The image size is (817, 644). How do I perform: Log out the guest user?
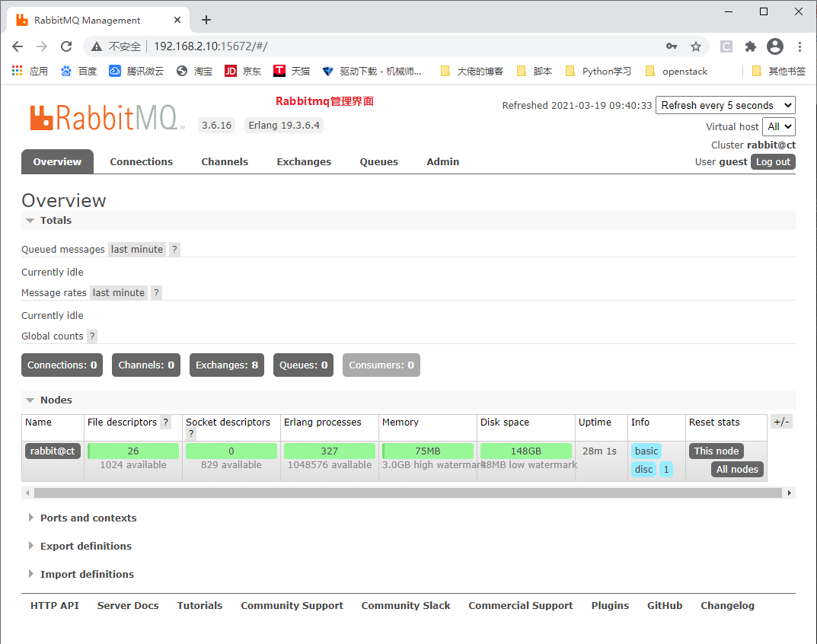(774, 161)
